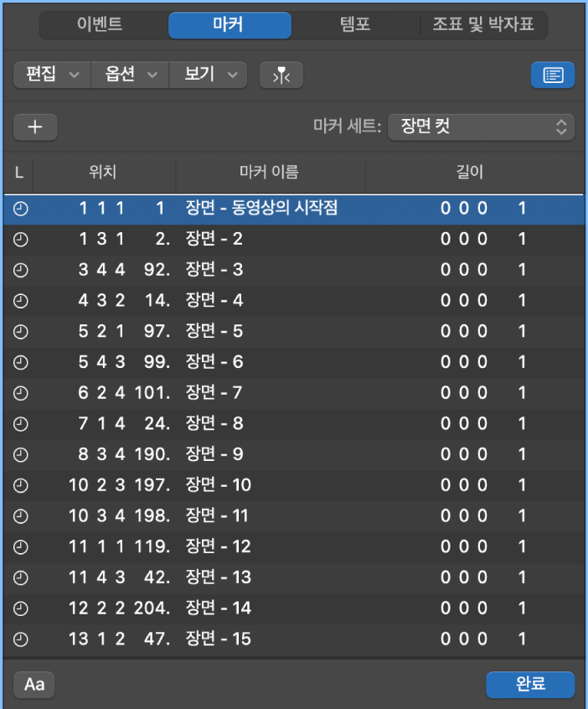This screenshot has height=709, width=588.
Task: Click lock icon of 장면 - 7 row
Action: tap(21, 392)
